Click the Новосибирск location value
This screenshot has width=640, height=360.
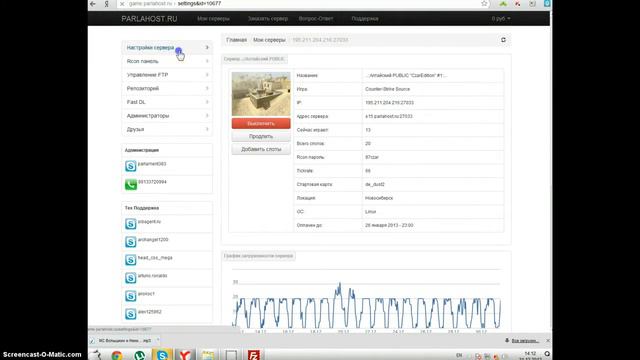[379, 198]
